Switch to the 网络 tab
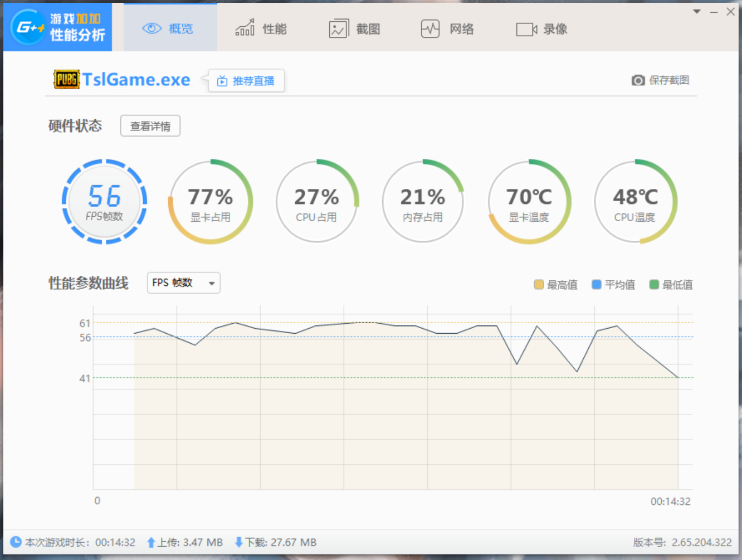 click(x=447, y=28)
